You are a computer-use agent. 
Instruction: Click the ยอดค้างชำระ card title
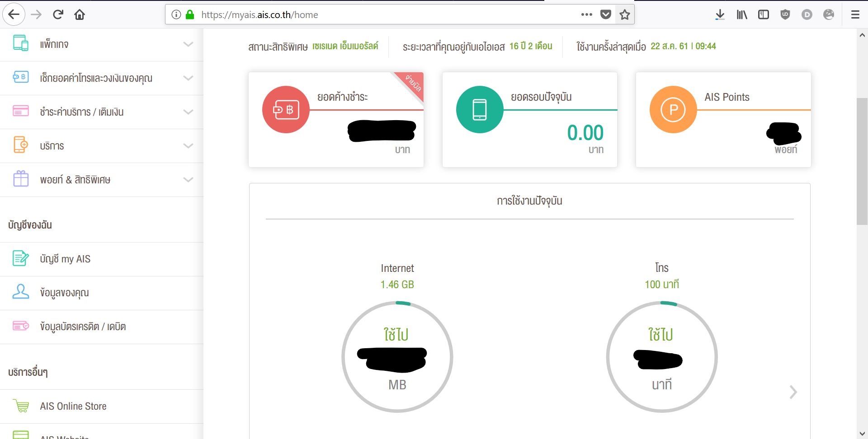click(342, 97)
